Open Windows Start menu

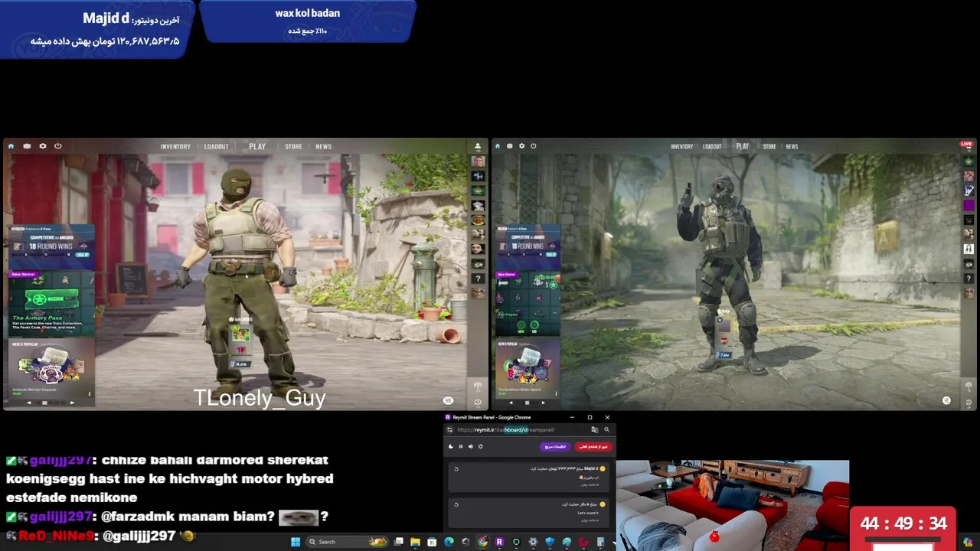pos(296,542)
